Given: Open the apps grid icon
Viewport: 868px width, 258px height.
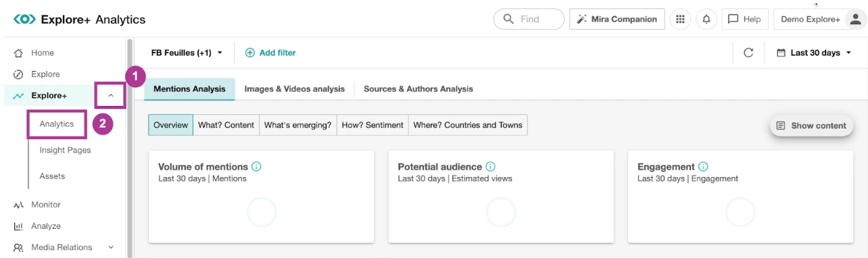Looking at the screenshot, I should [680, 20].
